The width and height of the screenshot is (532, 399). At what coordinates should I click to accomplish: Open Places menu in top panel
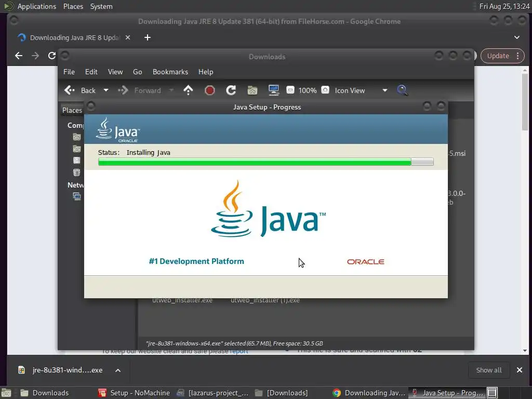point(73,6)
